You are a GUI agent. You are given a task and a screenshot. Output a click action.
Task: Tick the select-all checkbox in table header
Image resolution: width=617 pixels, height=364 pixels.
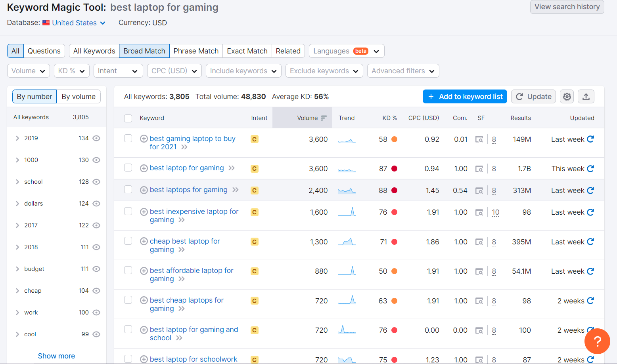click(128, 118)
